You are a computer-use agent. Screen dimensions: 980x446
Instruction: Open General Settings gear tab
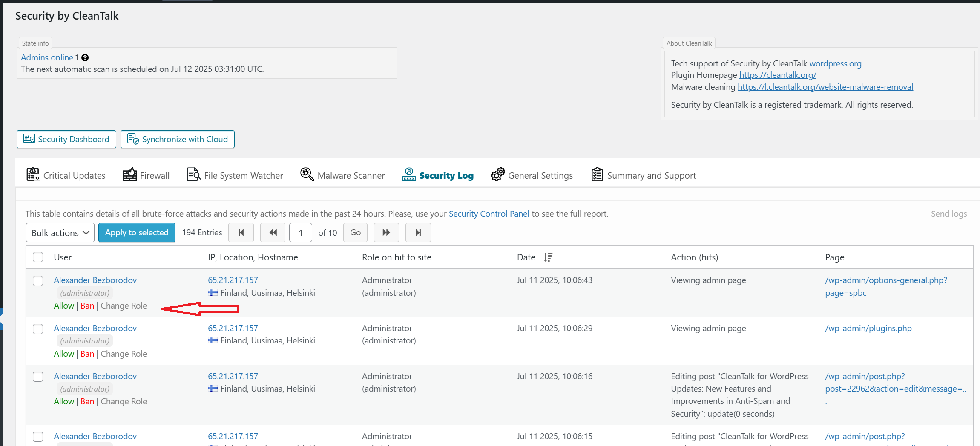coord(532,175)
